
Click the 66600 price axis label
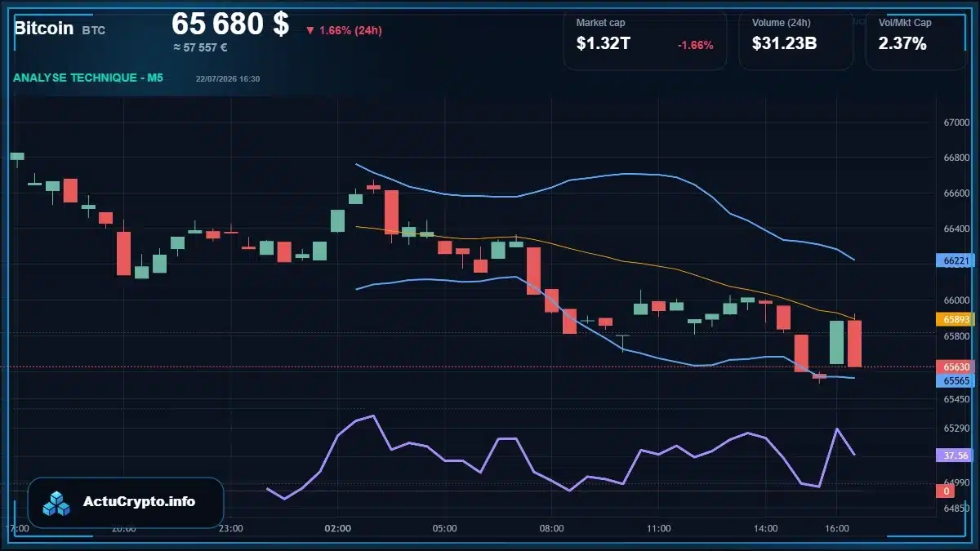coord(955,193)
